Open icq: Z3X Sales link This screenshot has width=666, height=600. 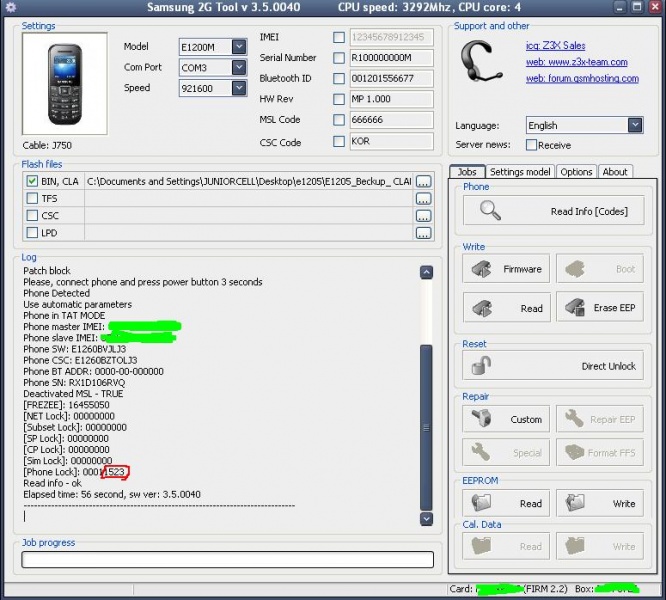555,45
